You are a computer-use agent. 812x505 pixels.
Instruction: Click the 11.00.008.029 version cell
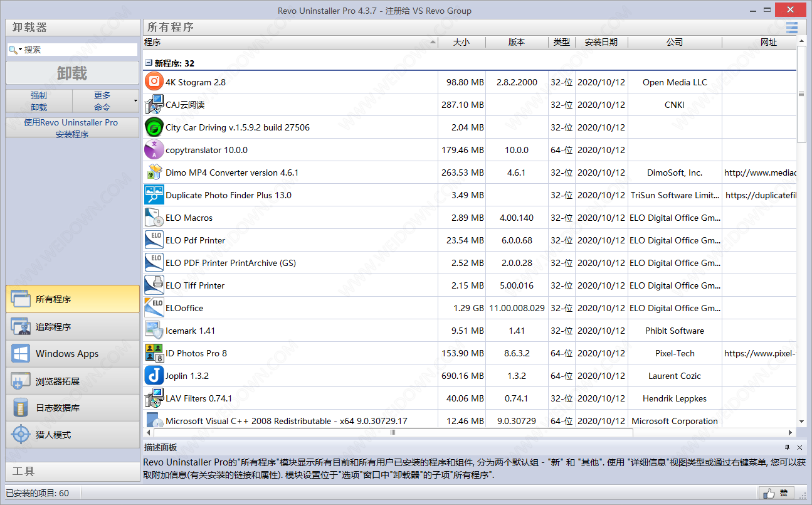click(517, 308)
